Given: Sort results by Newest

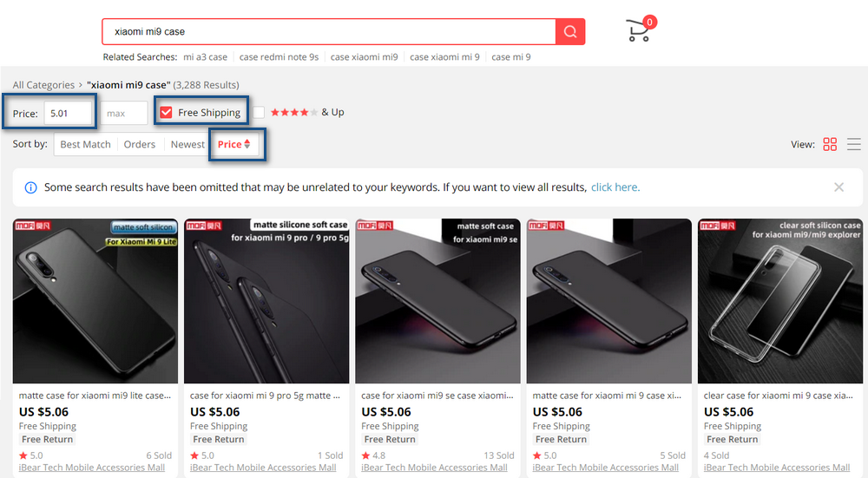Looking at the screenshot, I should pyautogui.click(x=187, y=145).
